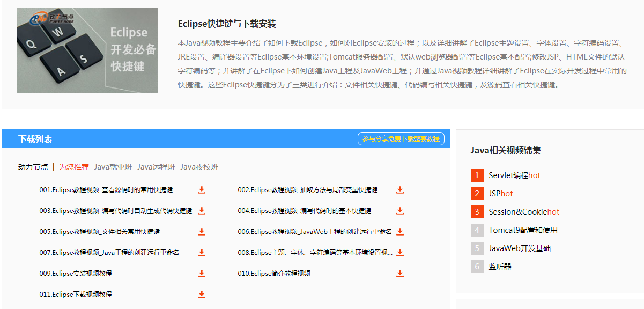Click download icon for 001 source code shortcuts video
644x309 pixels.
coord(202,190)
